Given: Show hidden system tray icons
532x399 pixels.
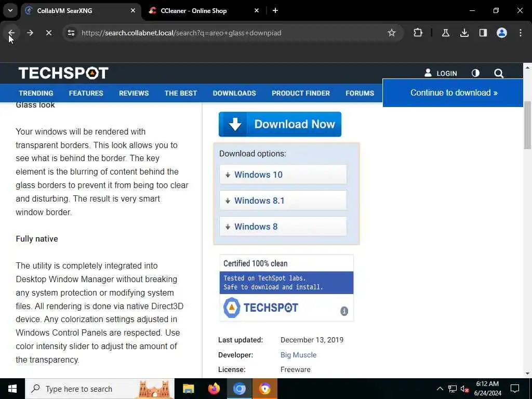Looking at the screenshot, I should [x=440, y=389].
